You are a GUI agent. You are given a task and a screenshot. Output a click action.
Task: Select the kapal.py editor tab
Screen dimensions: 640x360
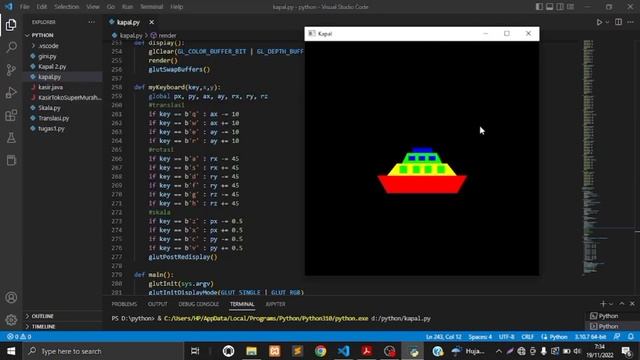(x=128, y=22)
